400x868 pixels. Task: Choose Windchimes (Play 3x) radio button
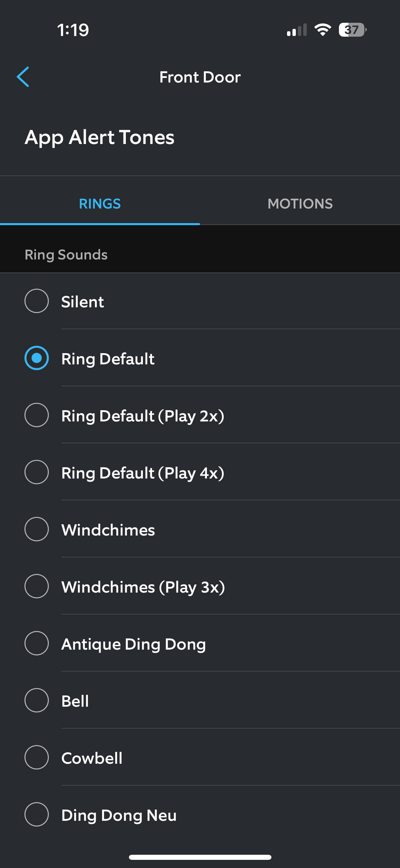coord(37,586)
